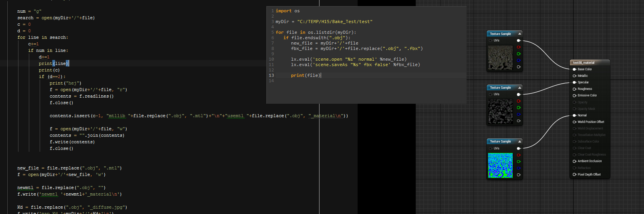
Task: Click red channel pin of top Texture Sample
Action: click(x=519, y=47)
